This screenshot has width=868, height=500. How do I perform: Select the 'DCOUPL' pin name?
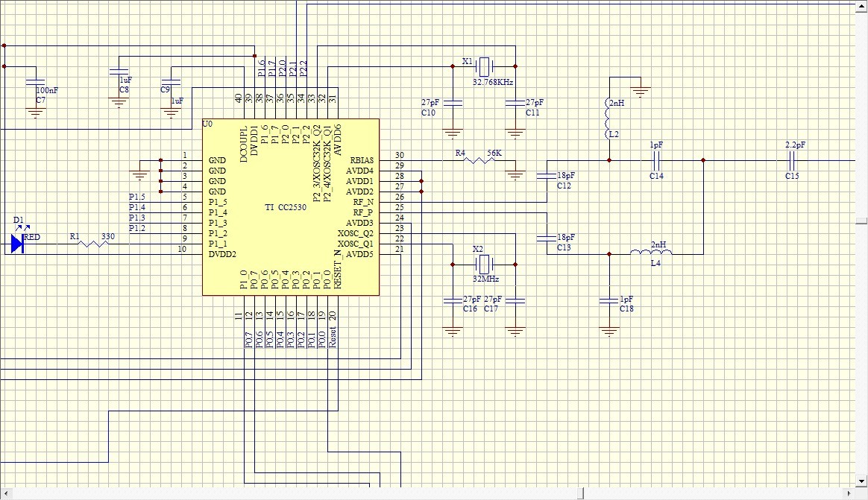coord(244,145)
